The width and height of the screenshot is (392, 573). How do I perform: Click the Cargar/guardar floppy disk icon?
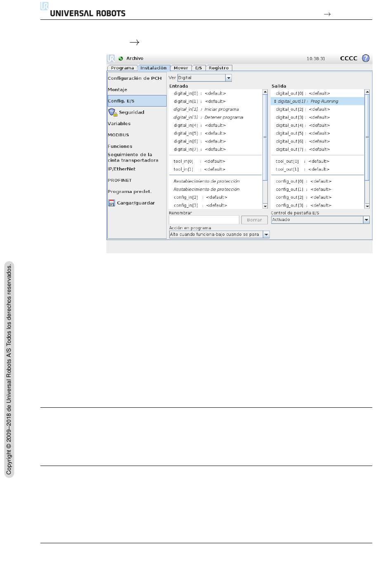click(111, 203)
